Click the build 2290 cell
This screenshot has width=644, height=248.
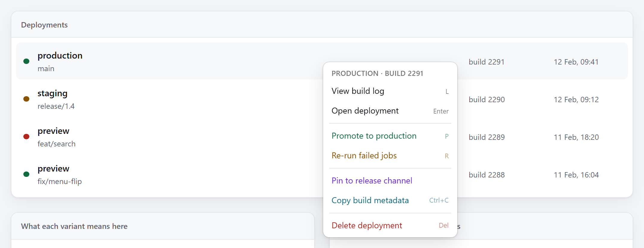[x=487, y=99]
